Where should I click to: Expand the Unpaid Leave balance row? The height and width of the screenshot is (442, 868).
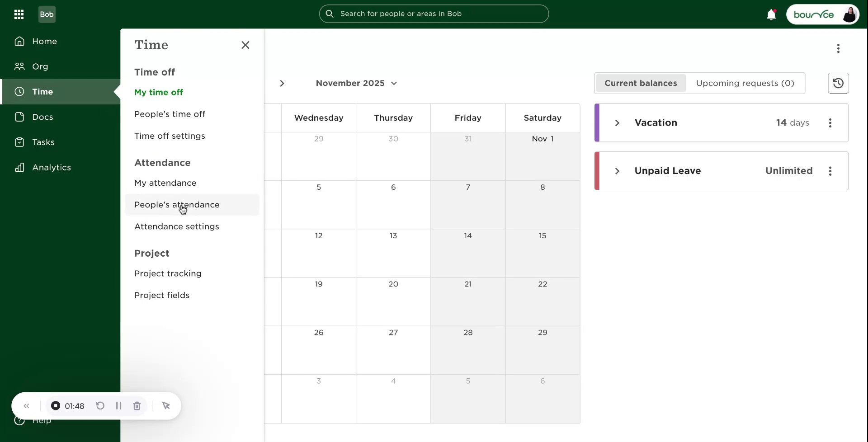pos(617,171)
